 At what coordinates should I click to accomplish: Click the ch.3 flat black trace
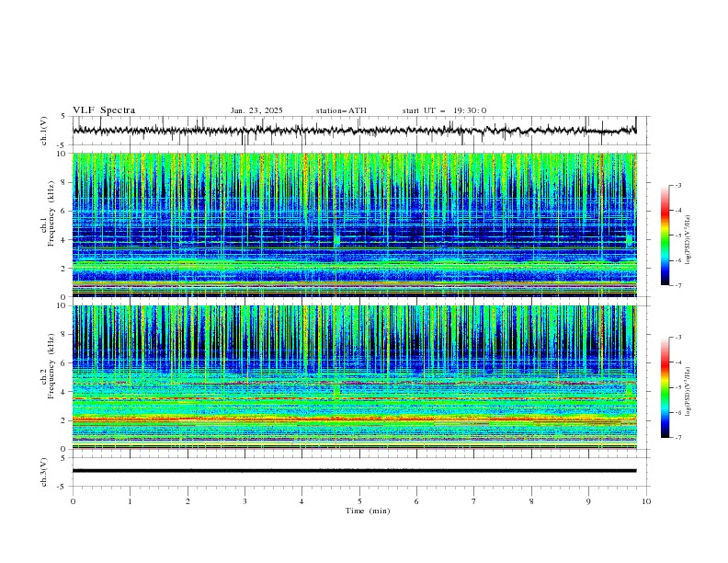(x=354, y=471)
